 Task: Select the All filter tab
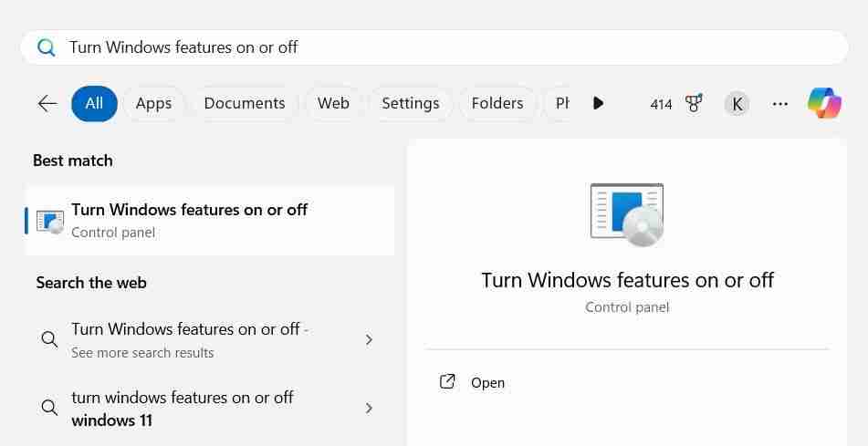94,103
